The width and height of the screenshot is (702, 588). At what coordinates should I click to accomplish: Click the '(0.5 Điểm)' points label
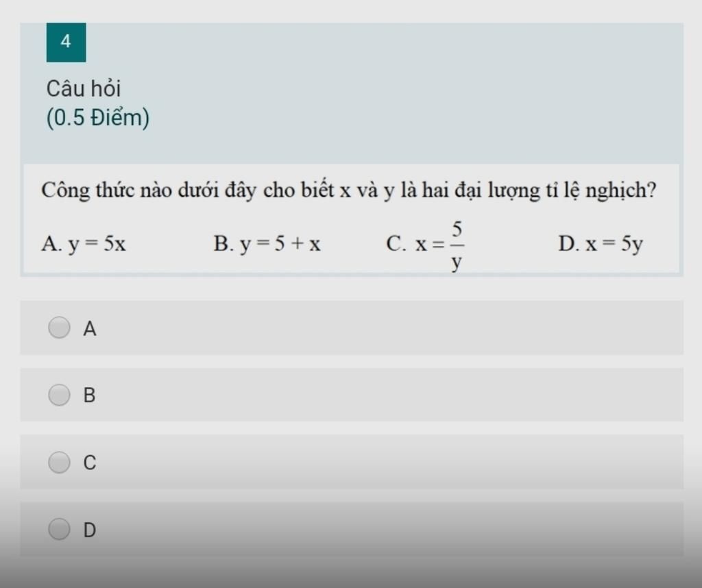point(98,119)
